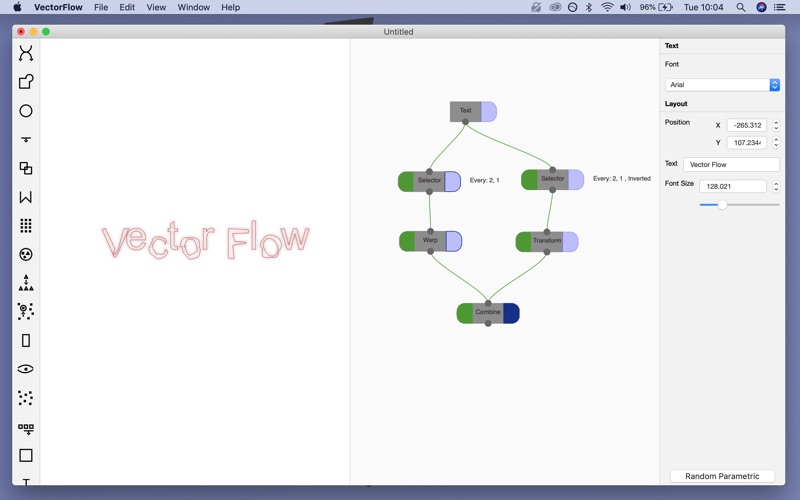Click the Combine node's green left cap
This screenshot has height=500, width=800.
465,313
